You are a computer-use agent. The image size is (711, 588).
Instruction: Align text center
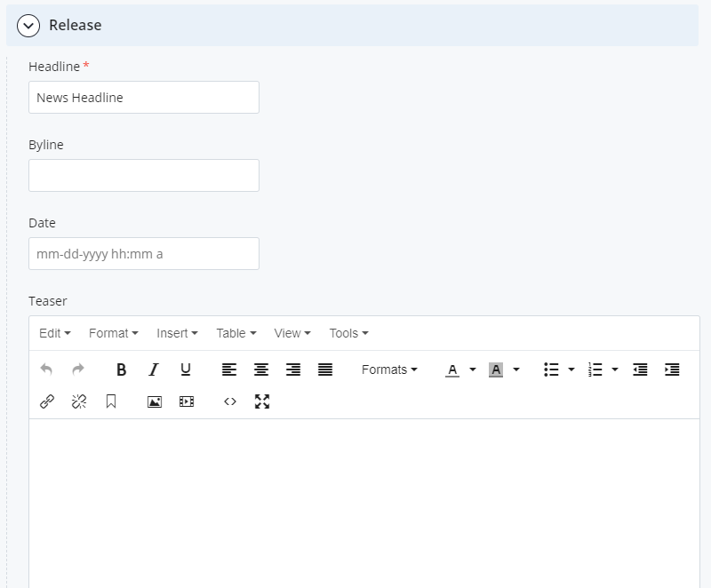[x=261, y=369]
